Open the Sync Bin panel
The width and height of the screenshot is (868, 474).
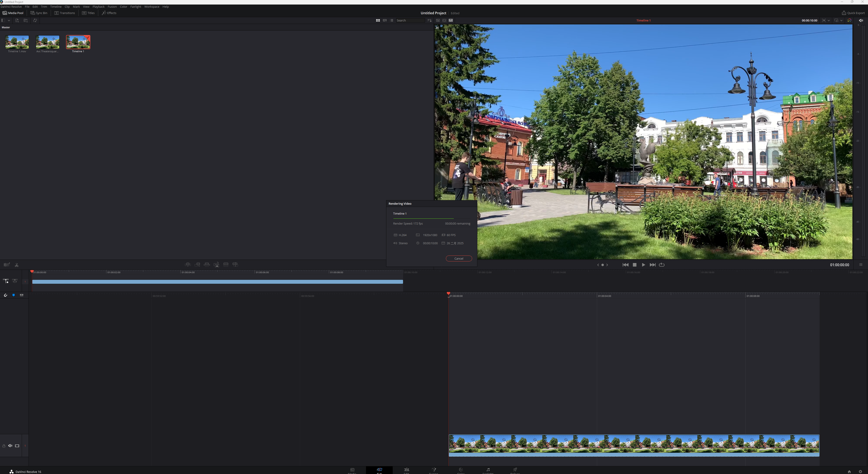(39, 13)
